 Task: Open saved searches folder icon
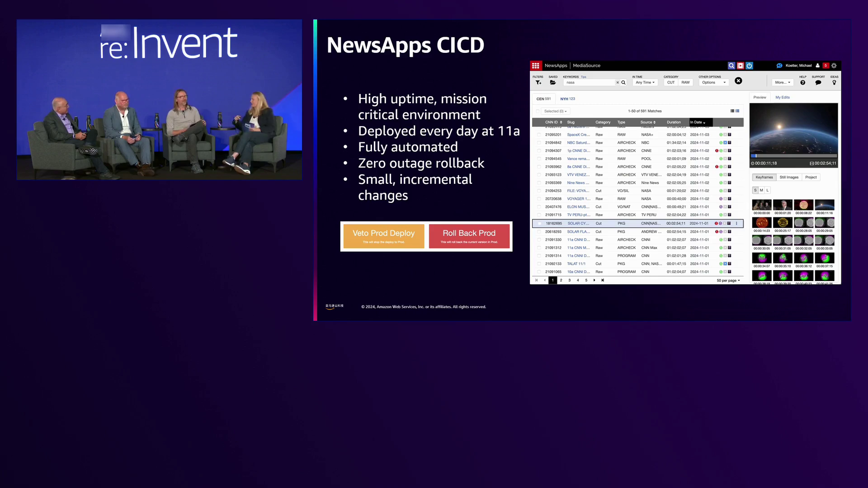pyautogui.click(x=552, y=82)
